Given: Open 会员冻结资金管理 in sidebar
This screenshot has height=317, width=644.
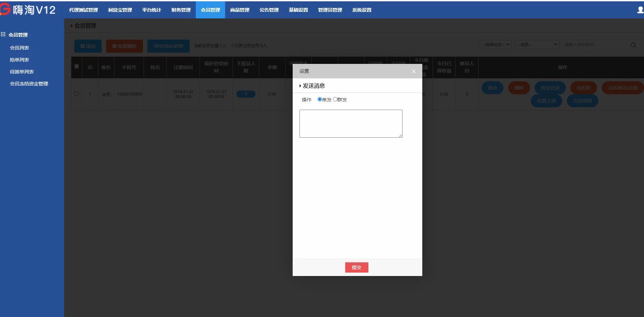Looking at the screenshot, I should (x=29, y=84).
